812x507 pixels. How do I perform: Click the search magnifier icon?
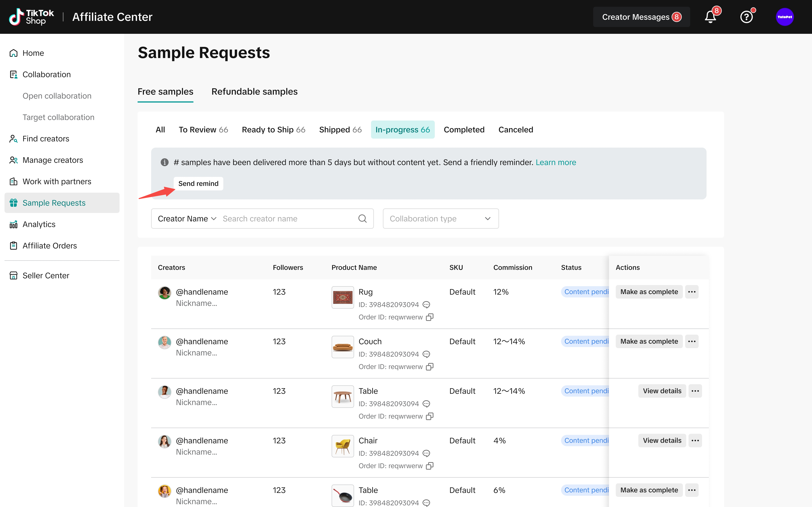(362, 219)
